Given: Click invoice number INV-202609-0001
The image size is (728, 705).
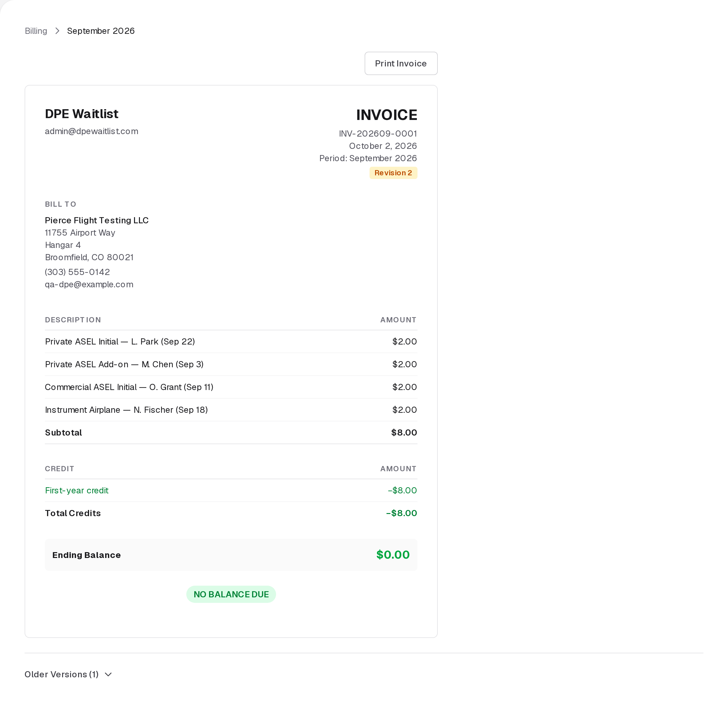Looking at the screenshot, I should click(378, 133).
